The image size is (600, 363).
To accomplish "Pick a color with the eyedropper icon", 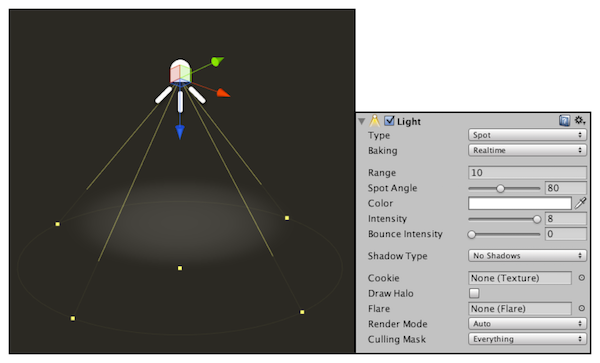I will 580,203.
